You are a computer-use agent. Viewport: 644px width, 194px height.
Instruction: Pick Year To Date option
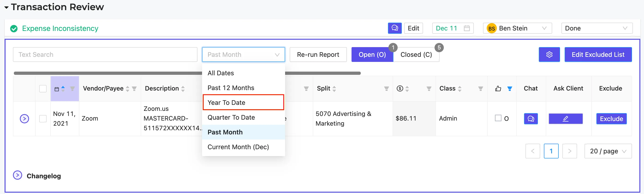pyautogui.click(x=243, y=102)
